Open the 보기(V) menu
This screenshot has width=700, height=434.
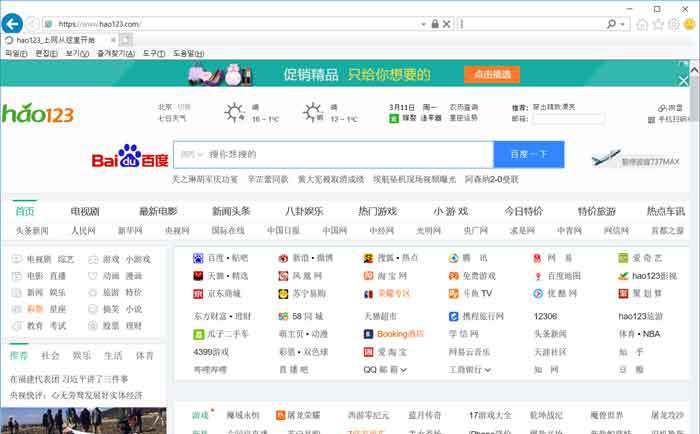(77, 53)
